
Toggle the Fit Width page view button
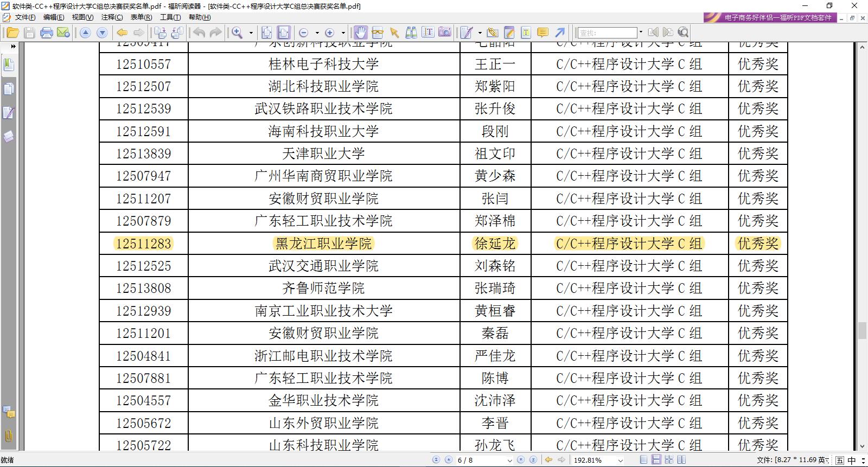pyautogui.click(x=284, y=33)
